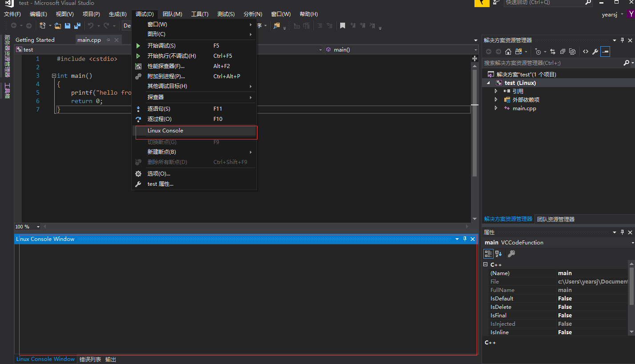Open the 文件(F) menu

[12, 14]
